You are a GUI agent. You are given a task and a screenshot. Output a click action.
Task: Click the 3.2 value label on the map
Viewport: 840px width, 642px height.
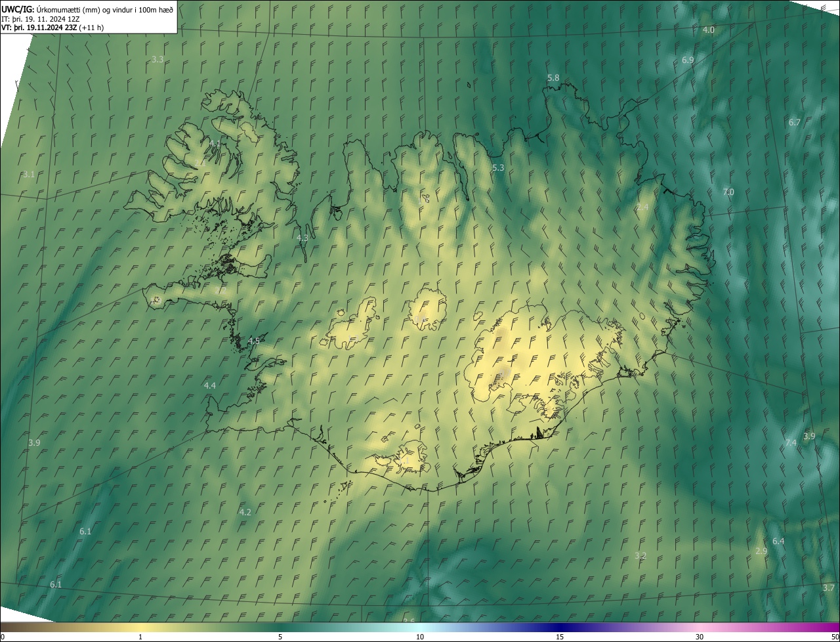point(640,556)
